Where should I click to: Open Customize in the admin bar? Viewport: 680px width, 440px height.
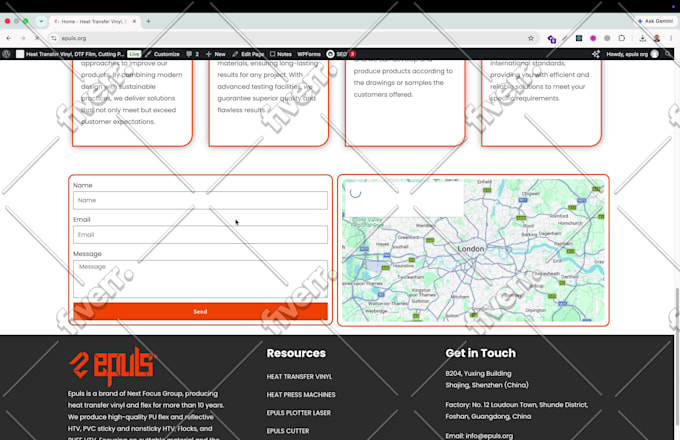click(x=162, y=54)
